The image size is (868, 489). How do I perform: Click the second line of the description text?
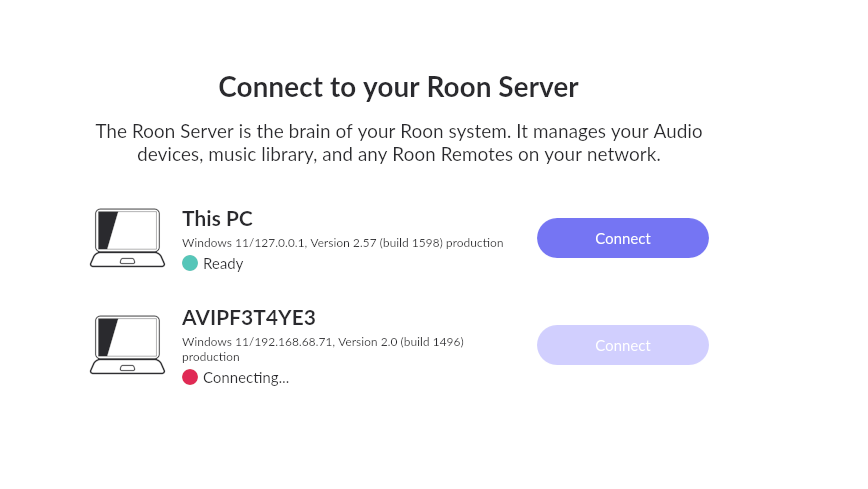(x=399, y=155)
